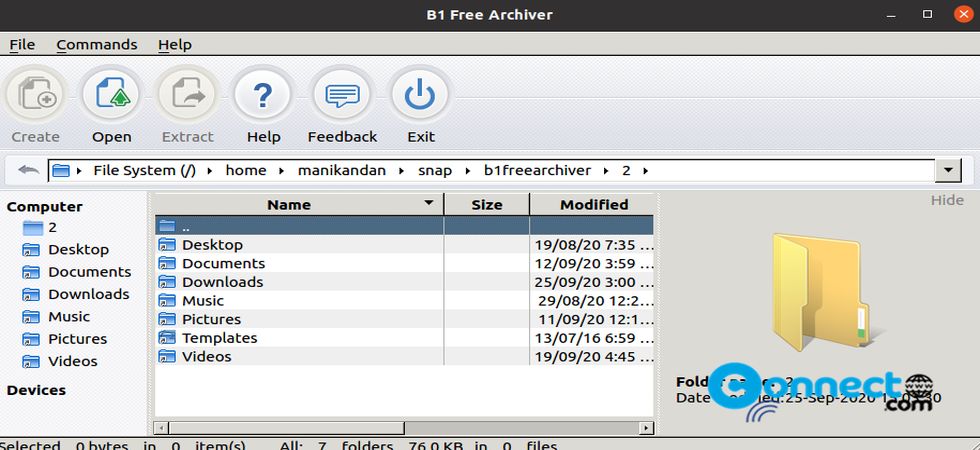Click the horizontal scrollbar thumb

tap(286, 428)
